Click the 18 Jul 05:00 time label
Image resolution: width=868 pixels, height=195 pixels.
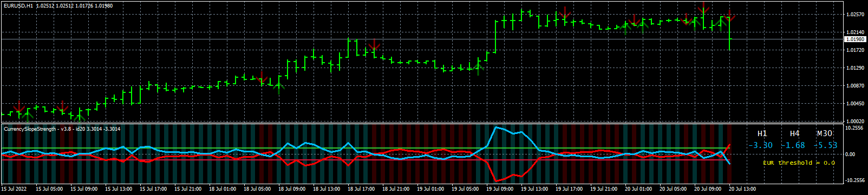[257, 189]
